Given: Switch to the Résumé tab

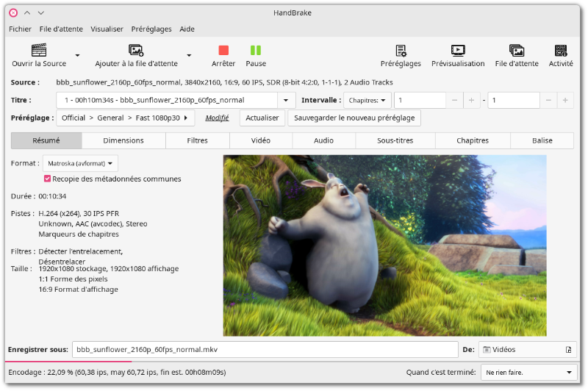Looking at the screenshot, I should click(x=46, y=140).
